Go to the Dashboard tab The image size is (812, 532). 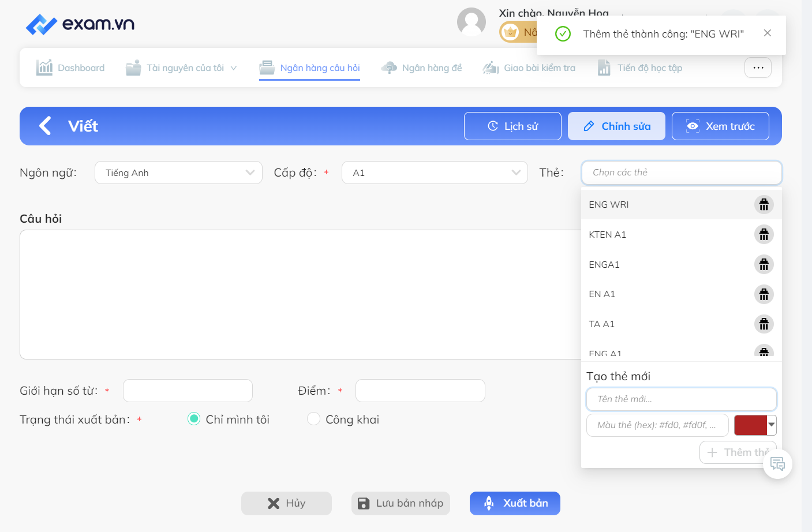point(70,68)
